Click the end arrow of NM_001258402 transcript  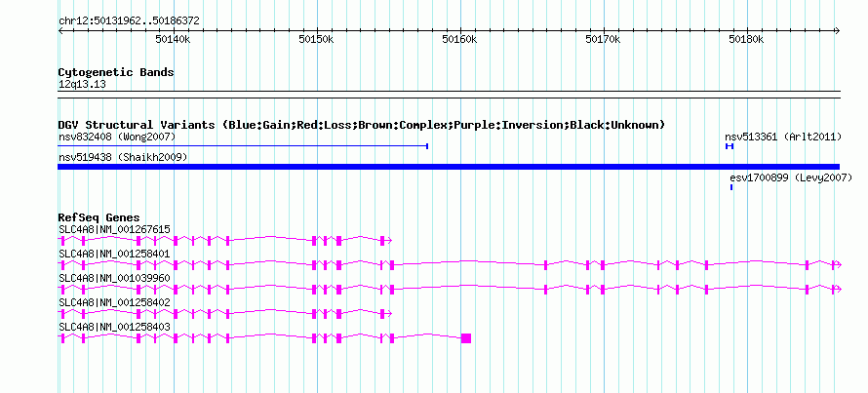pyautogui.click(x=388, y=314)
